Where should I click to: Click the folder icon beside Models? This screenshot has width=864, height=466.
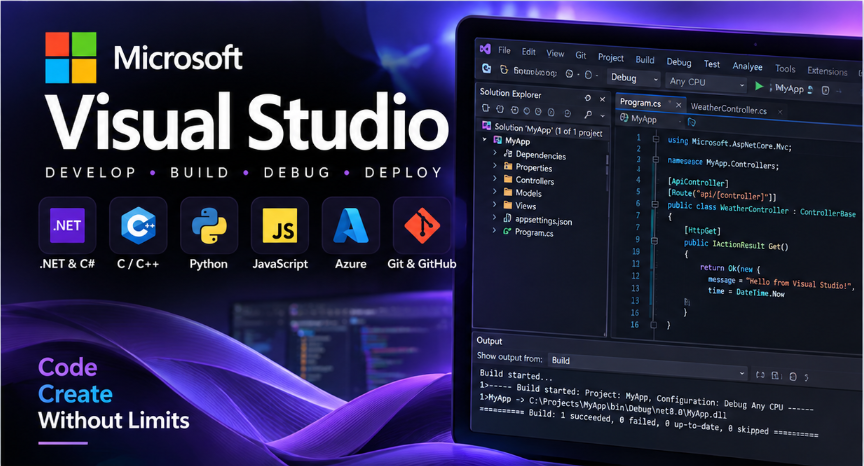pos(508,192)
